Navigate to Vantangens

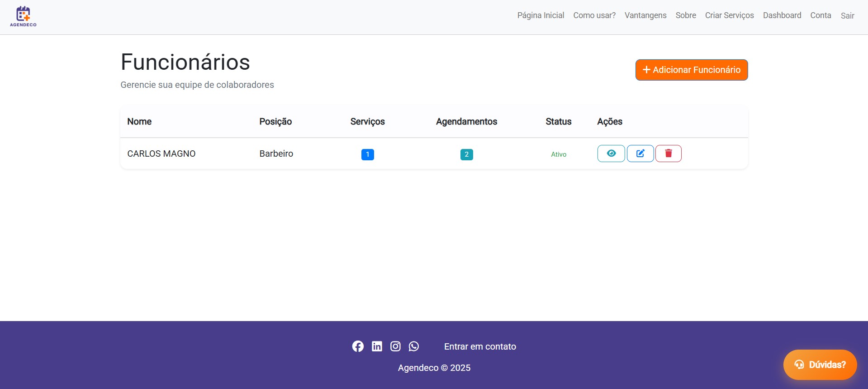coord(645,15)
